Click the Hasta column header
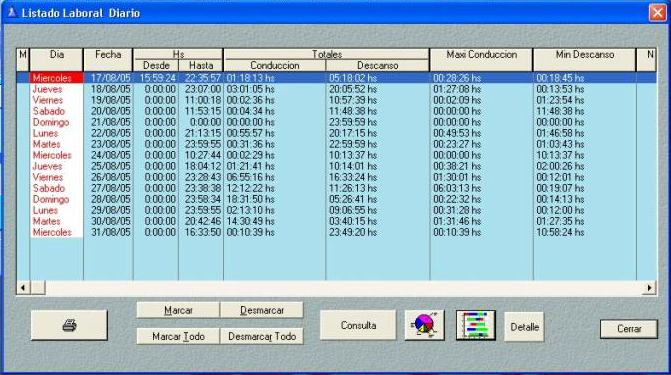This screenshot has height=375, width=671. pyautogui.click(x=201, y=65)
